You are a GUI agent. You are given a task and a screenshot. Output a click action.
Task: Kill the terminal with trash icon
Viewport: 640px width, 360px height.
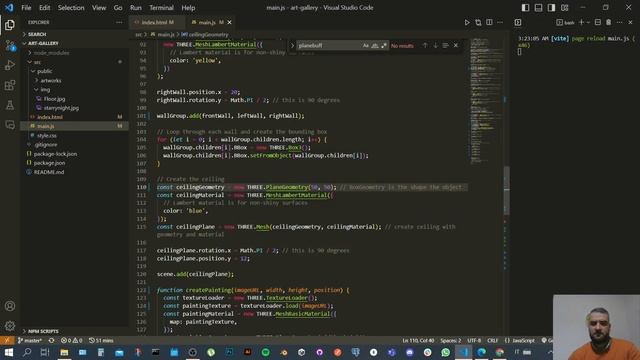tap(609, 22)
